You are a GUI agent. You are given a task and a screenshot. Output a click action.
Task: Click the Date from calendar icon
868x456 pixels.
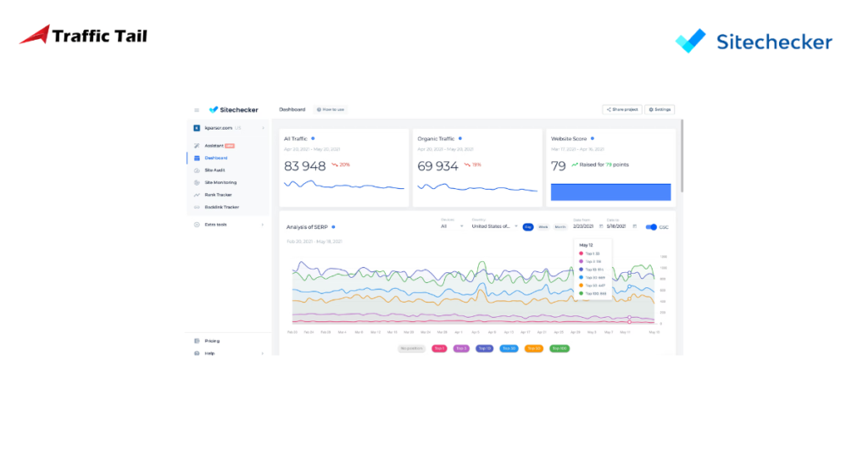point(601,226)
